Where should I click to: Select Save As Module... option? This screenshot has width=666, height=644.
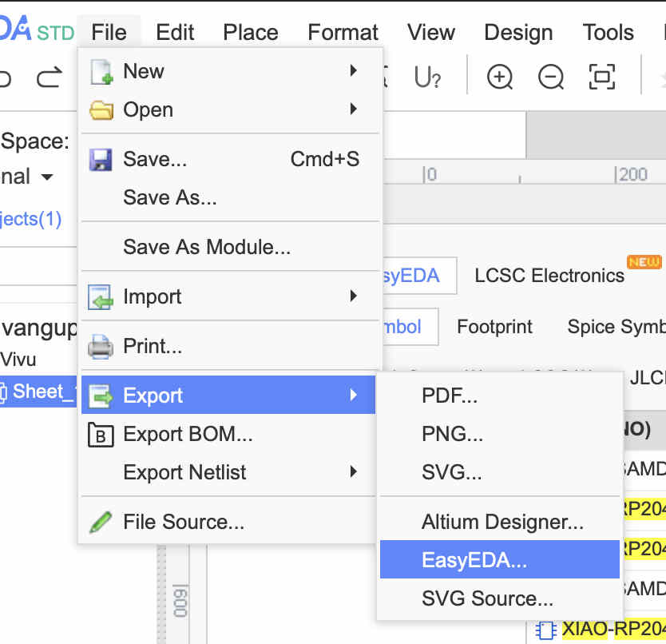(207, 247)
